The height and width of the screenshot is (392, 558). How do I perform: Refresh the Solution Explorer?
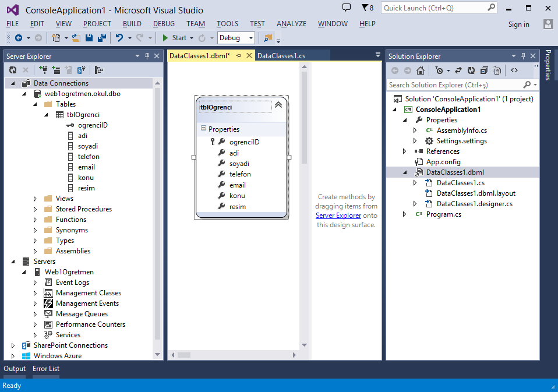coord(471,70)
